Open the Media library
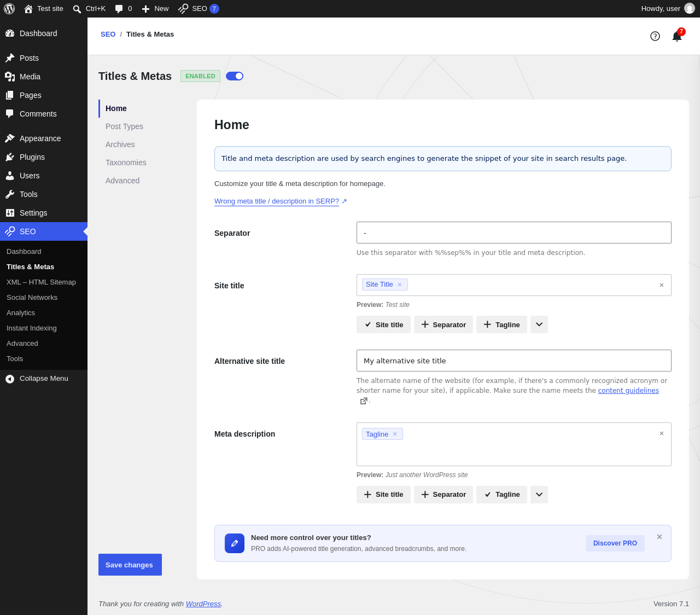Screen dimensions: 700x615 click(44, 77)
